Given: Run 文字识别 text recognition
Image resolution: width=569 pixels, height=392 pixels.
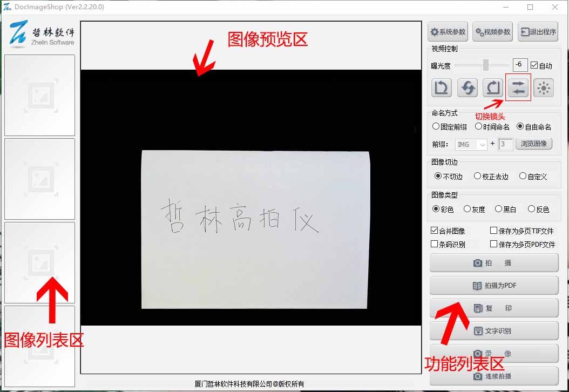Looking at the screenshot, I should point(493,330).
